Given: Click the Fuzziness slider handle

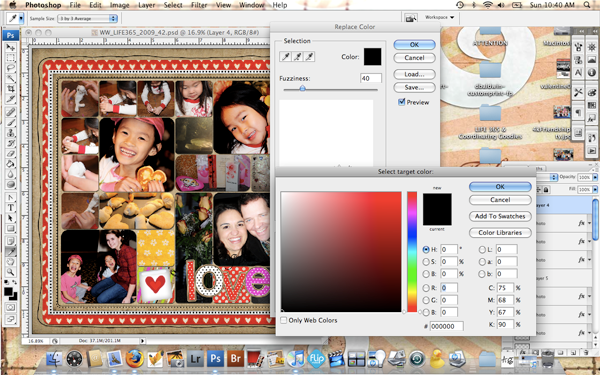Looking at the screenshot, I should pyautogui.click(x=302, y=88).
